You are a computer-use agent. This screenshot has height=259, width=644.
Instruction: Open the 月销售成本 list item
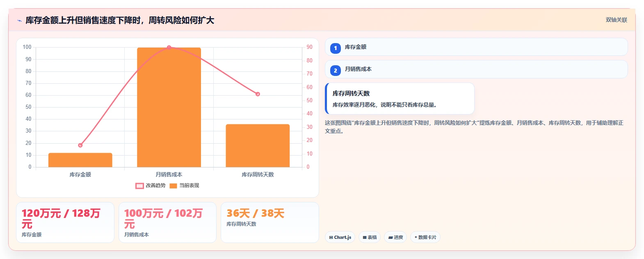point(476,69)
